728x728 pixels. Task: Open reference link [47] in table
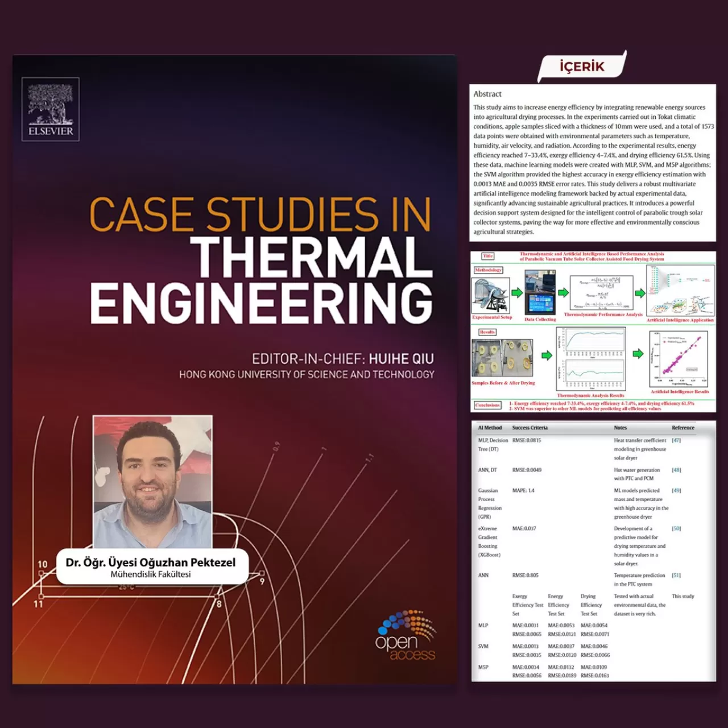676,440
